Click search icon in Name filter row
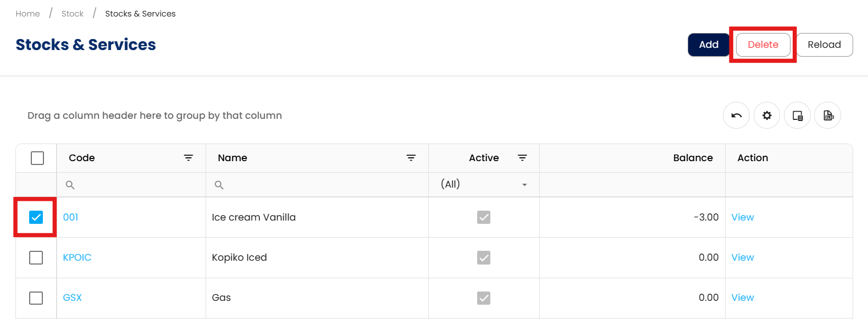The width and height of the screenshot is (868, 319). (x=219, y=185)
